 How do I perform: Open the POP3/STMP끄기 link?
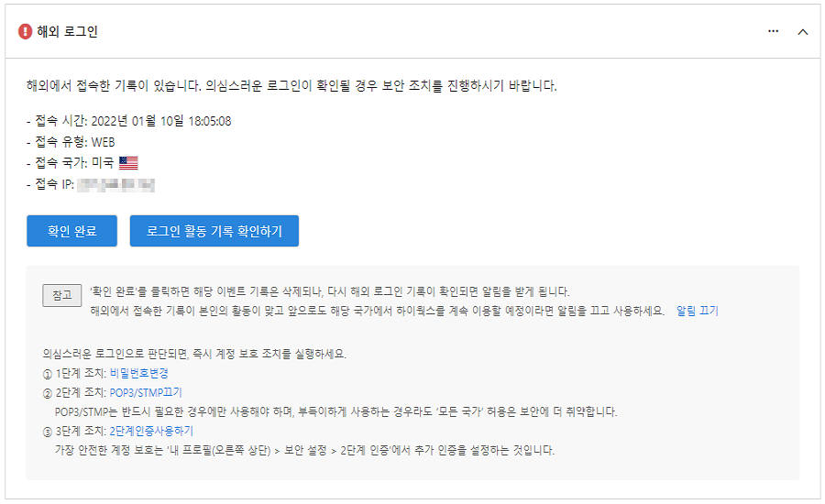pos(146,392)
